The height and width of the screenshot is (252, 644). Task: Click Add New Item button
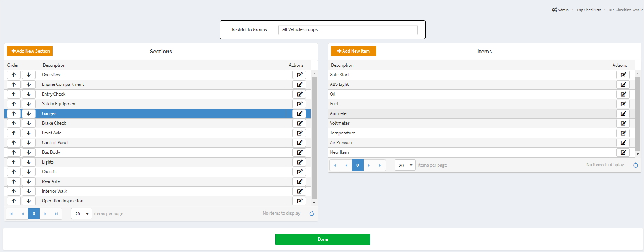[x=353, y=51]
